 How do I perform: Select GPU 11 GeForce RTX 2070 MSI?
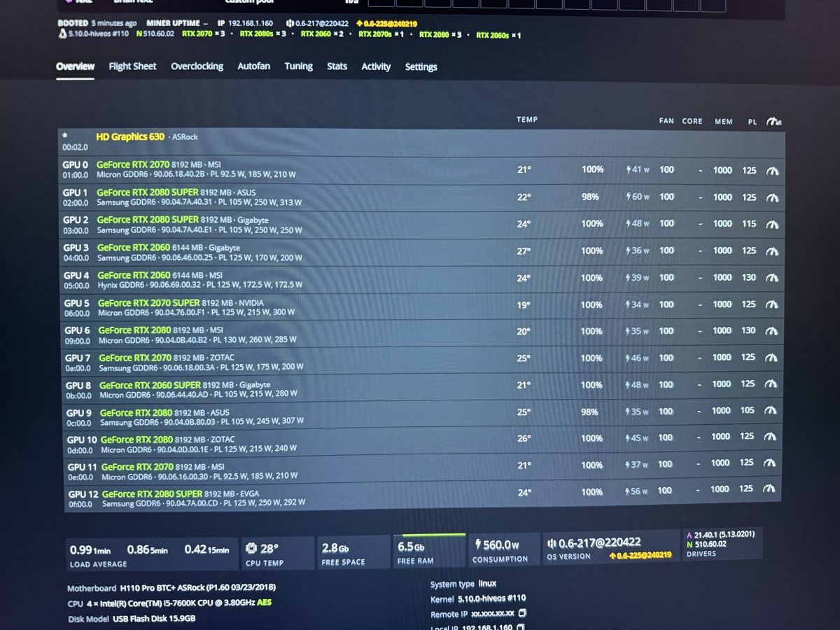pyautogui.click(x=137, y=467)
